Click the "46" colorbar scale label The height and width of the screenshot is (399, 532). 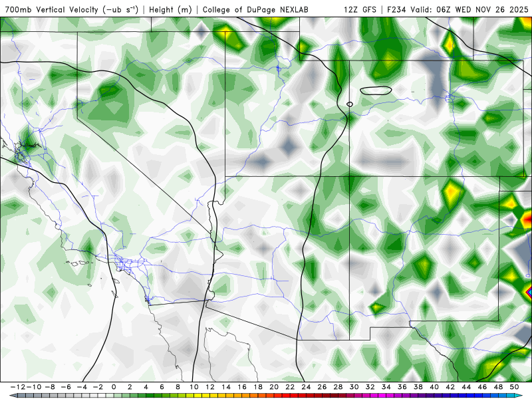point(483,387)
